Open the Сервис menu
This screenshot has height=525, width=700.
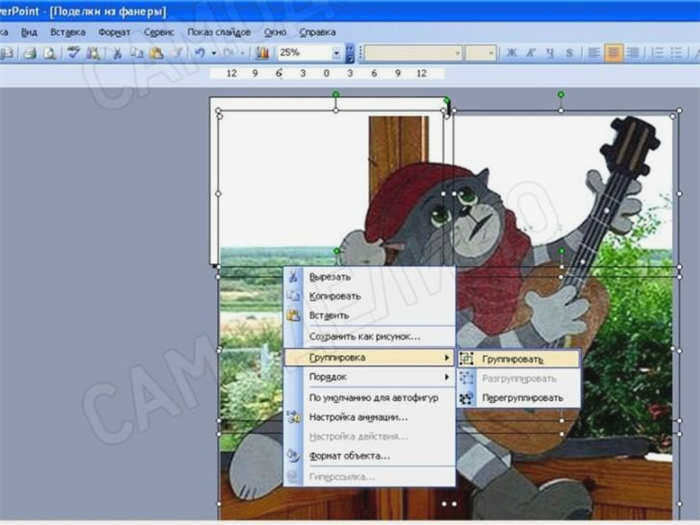[x=159, y=32]
